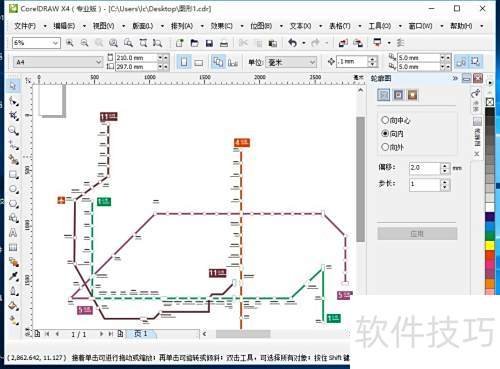Click the Zoom Out toolbar icon

coord(85,43)
